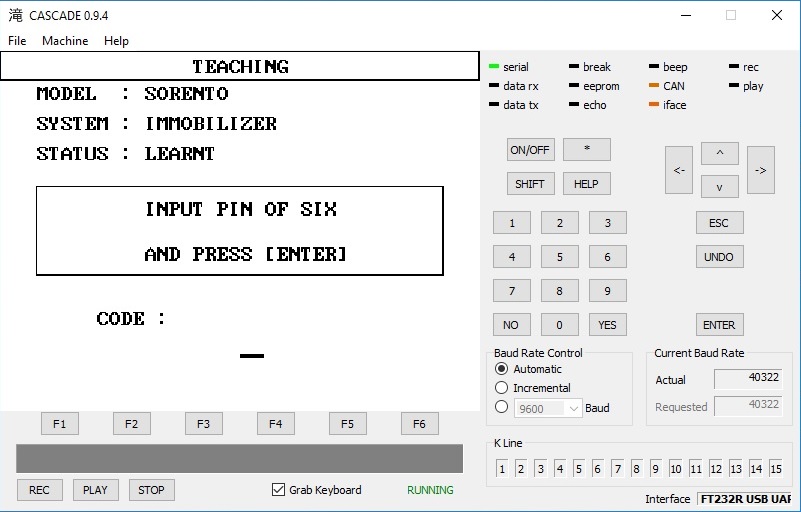Open the Machine menu
The height and width of the screenshot is (512, 801).
coord(65,41)
